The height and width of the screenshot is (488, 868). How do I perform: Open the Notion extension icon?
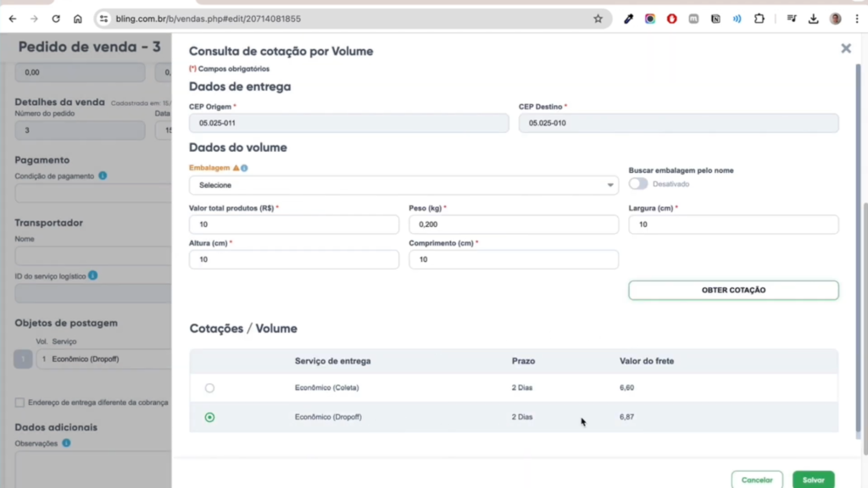click(x=715, y=19)
